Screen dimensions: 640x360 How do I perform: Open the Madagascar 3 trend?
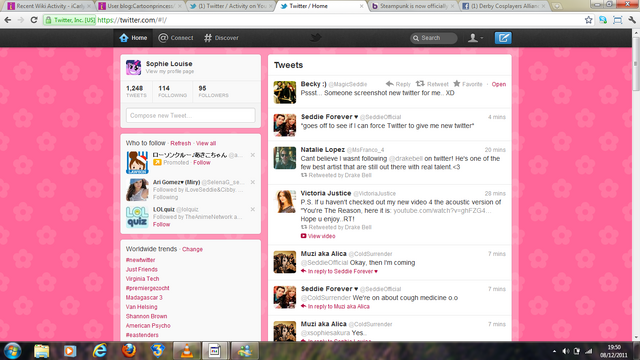144,298
